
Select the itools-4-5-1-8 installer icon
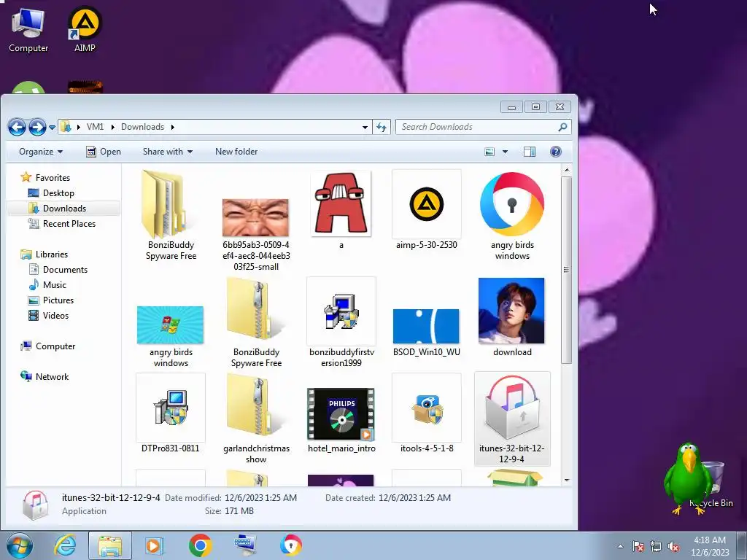point(426,408)
